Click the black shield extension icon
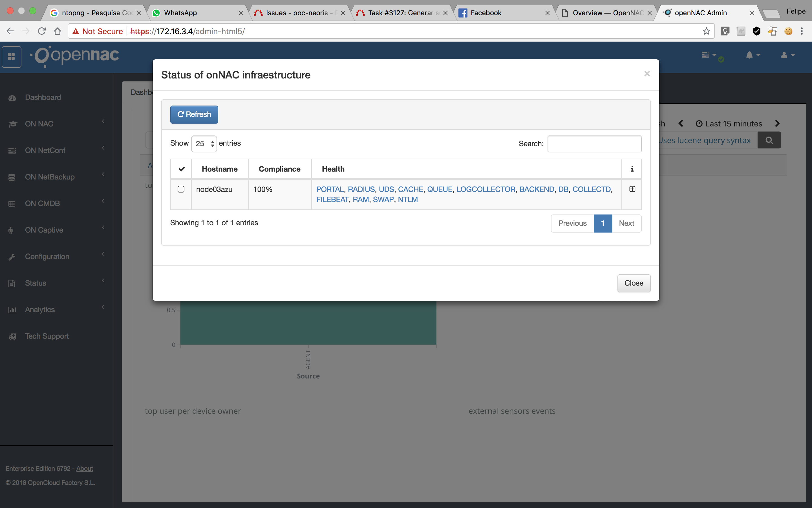 click(x=757, y=31)
